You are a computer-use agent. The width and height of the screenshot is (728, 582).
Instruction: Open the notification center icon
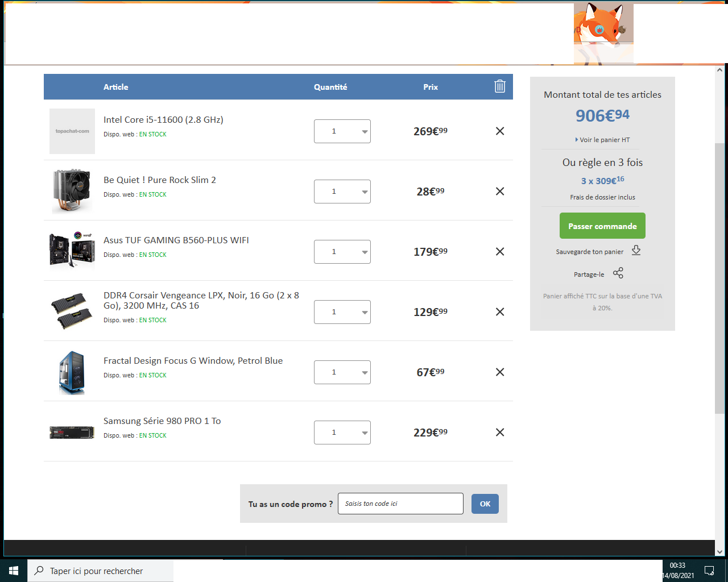tap(709, 571)
